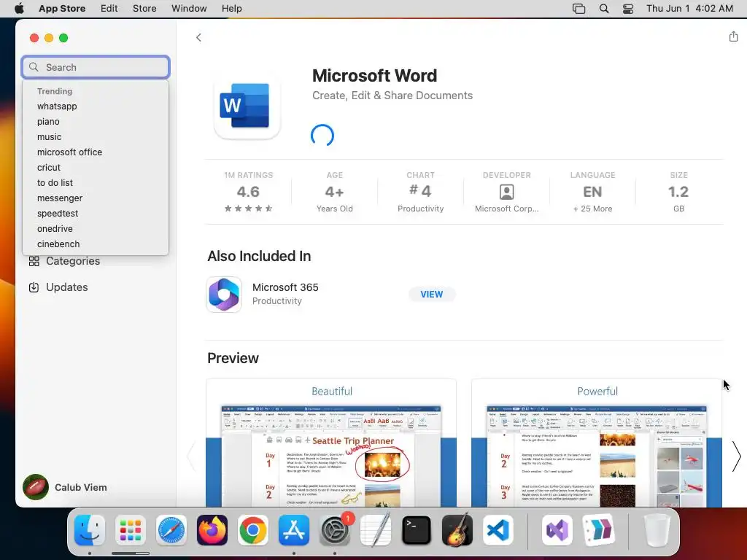Click the Microsoft Corp developer link
Viewport: 747px width, 560px height.
[506, 209]
